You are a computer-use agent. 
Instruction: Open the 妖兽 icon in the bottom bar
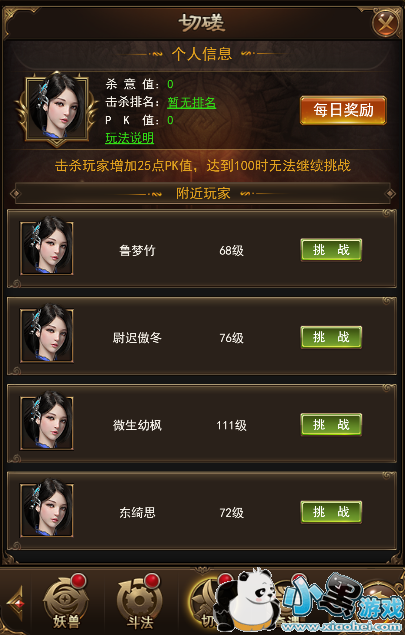[66, 602]
